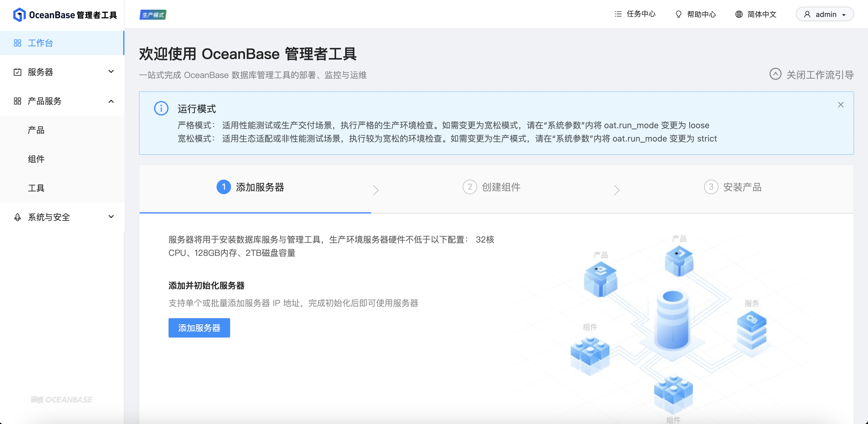
Task: Select 组件 in the sidebar
Action: [x=36, y=159]
